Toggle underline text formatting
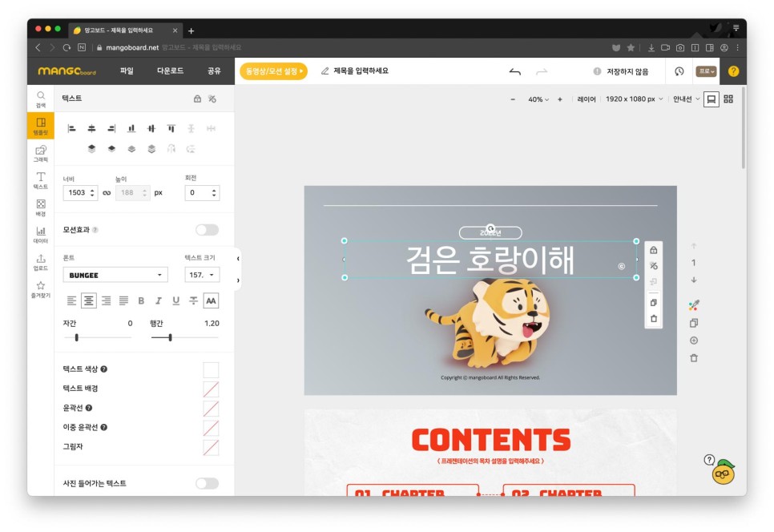The width and height of the screenshot is (774, 532). coord(175,300)
